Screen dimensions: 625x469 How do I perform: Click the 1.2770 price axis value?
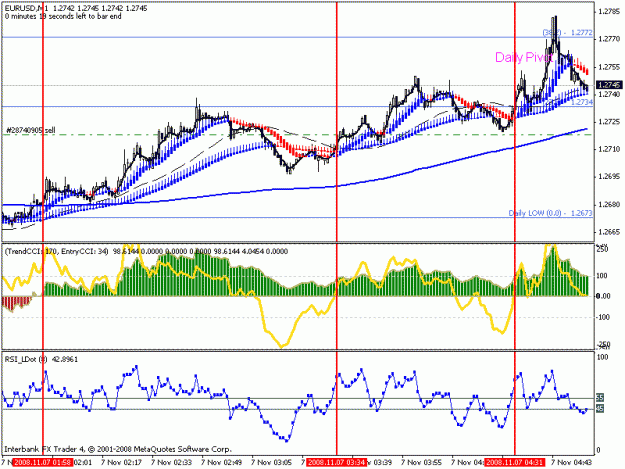609,39
